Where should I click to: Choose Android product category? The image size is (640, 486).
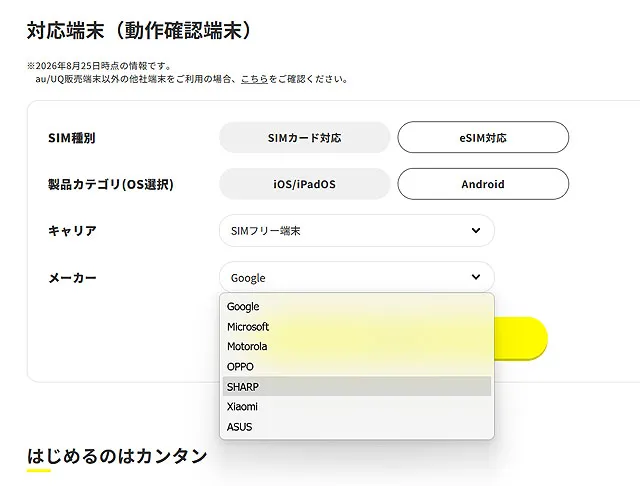point(483,184)
